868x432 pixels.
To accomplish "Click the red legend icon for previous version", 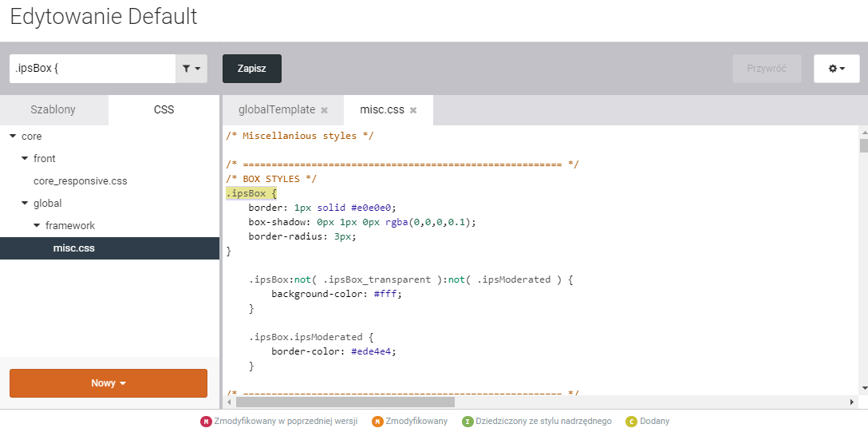I will (x=205, y=422).
